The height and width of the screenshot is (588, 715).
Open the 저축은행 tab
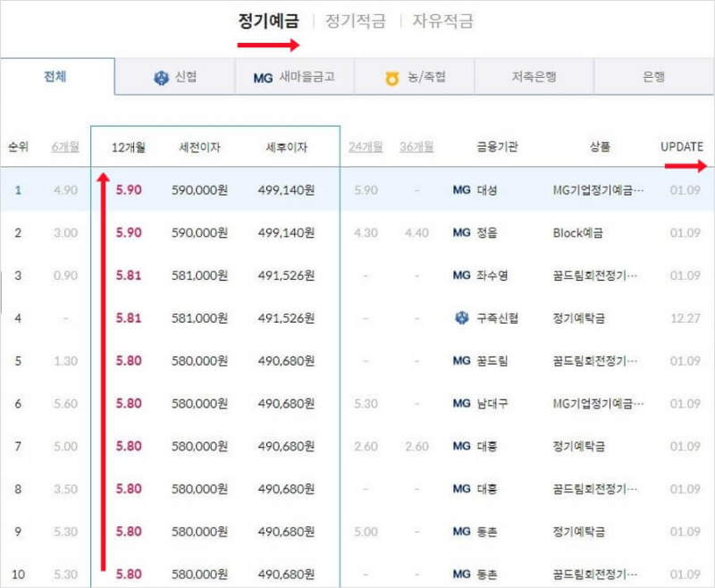534,77
